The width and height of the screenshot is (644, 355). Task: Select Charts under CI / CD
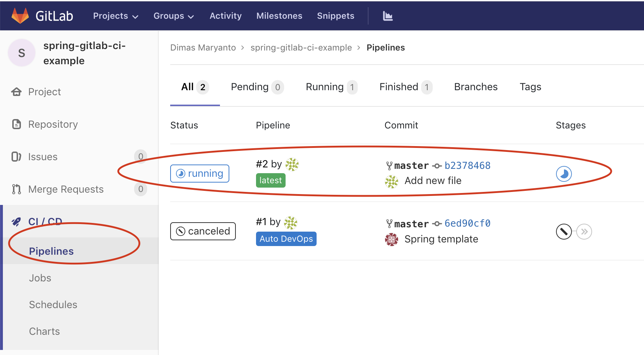click(x=44, y=331)
